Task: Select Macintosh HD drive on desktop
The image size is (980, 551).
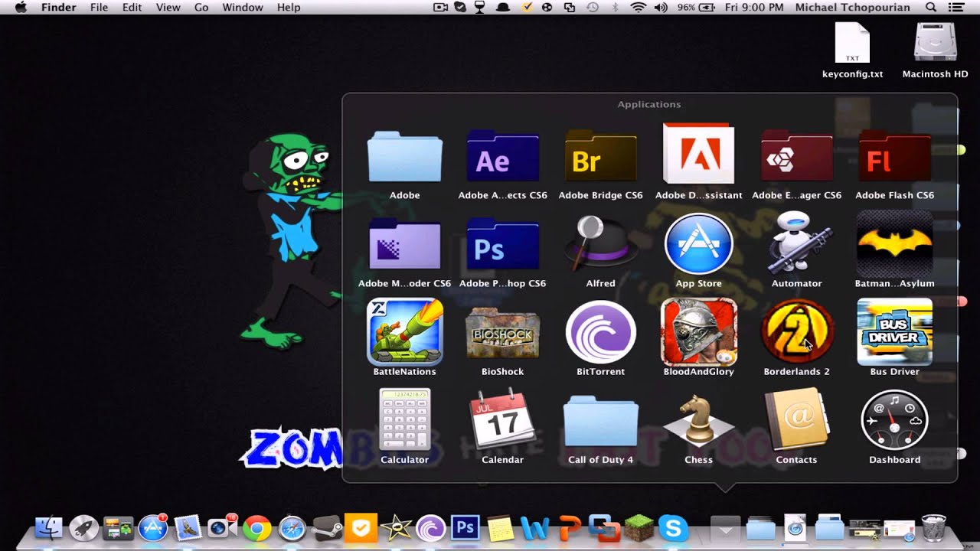Action: pos(935,51)
